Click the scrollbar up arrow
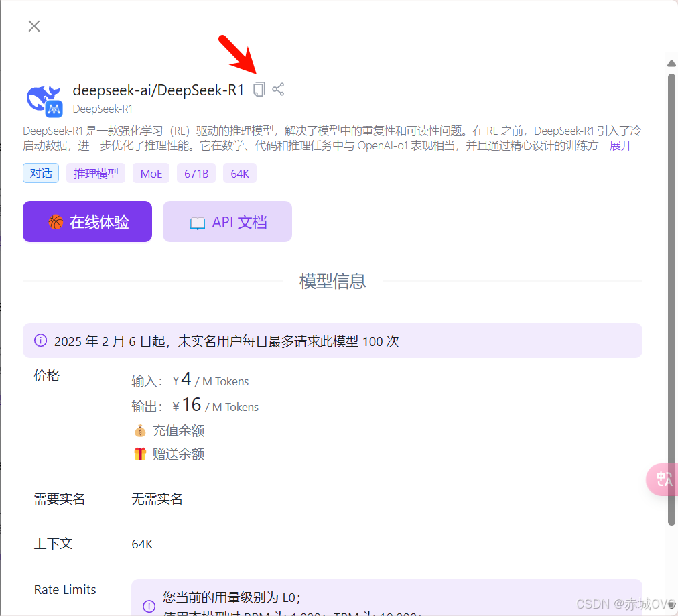The width and height of the screenshot is (678, 616). tap(671, 64)
